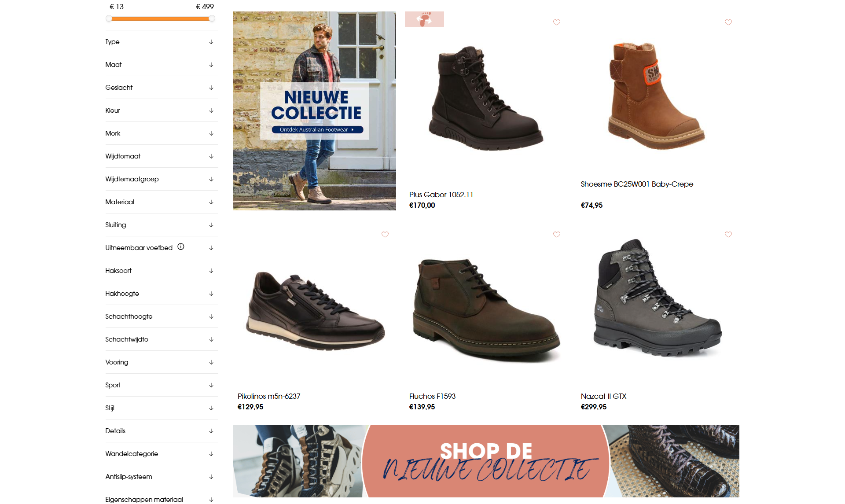Save Fluchos F1593 with heart icon

(x=557, y=235)
